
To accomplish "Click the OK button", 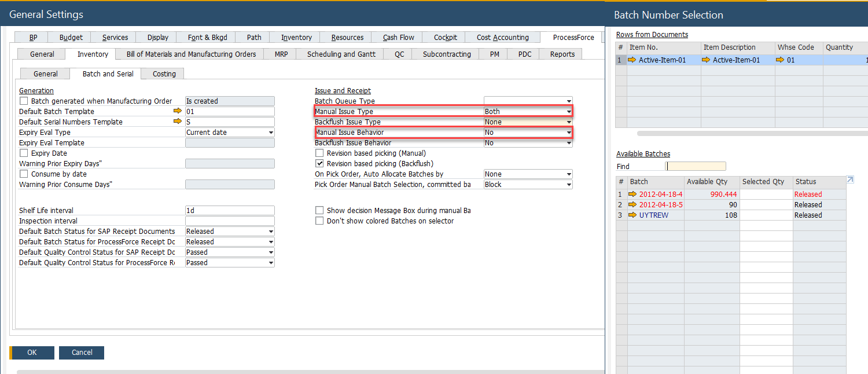I will [x=32, y=353].
